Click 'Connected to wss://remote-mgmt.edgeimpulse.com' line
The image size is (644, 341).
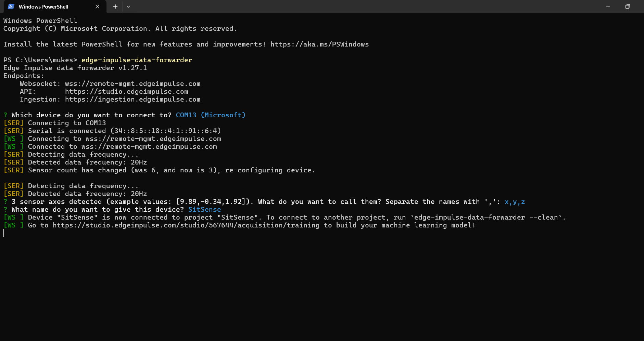pos(110,147)
